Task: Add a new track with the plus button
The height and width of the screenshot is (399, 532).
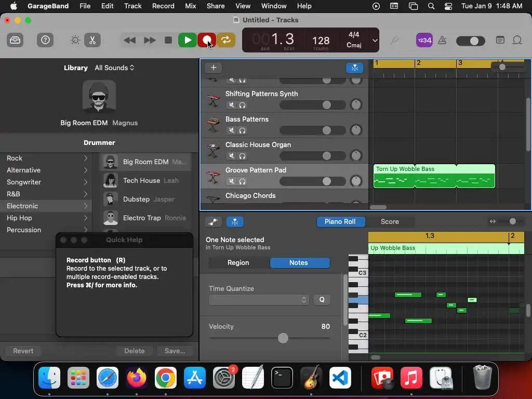Action: (214, 68)
